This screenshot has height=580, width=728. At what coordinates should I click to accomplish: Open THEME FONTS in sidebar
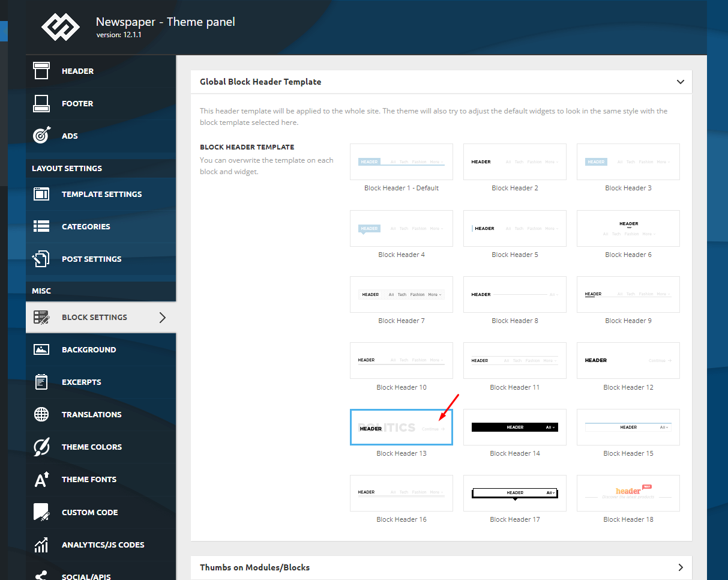click(101, 479)
